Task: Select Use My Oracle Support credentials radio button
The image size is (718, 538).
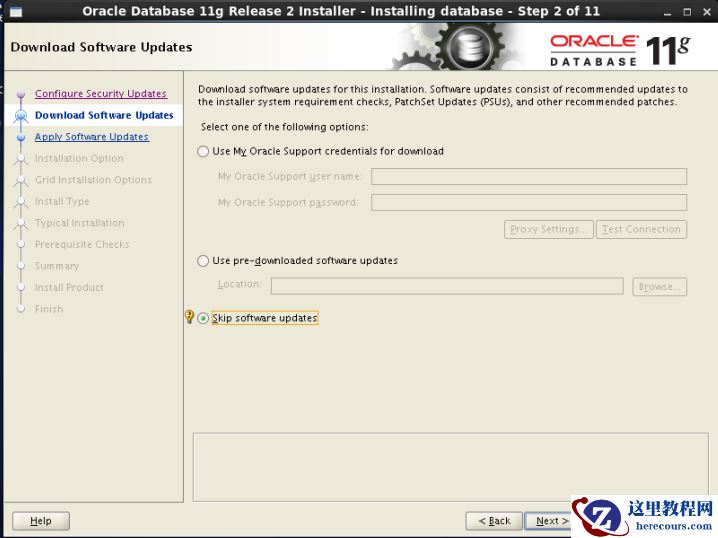Action: click(203, 152)
